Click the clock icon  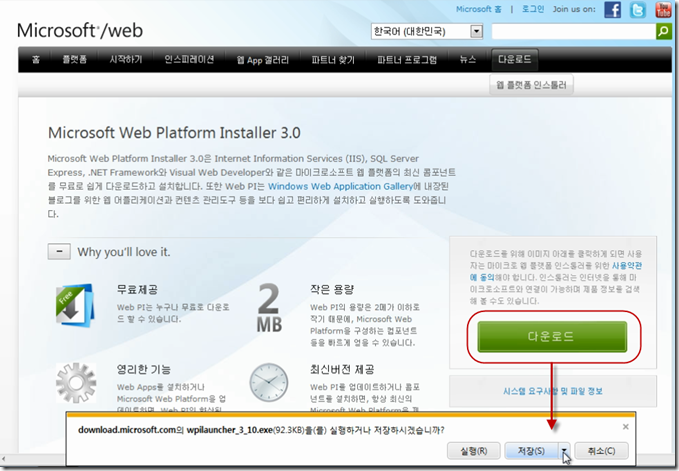[x=268, y=383]
